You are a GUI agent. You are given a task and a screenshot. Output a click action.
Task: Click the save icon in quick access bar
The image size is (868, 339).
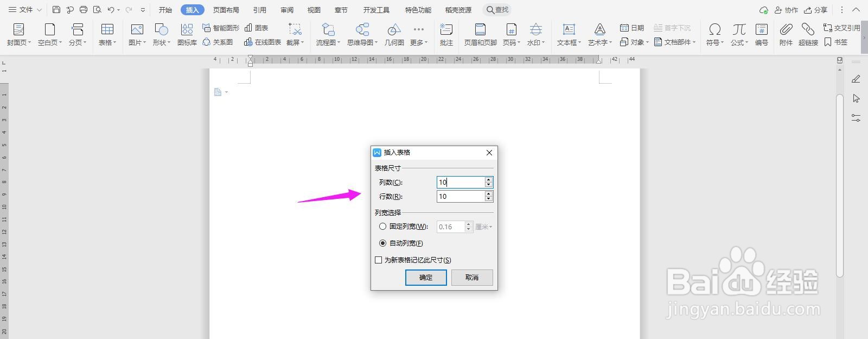pos(56,10)
